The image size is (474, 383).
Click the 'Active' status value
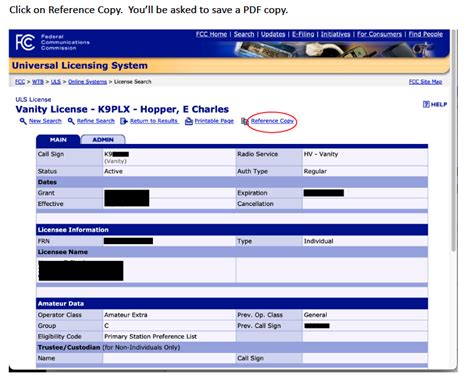pos(113,171)
